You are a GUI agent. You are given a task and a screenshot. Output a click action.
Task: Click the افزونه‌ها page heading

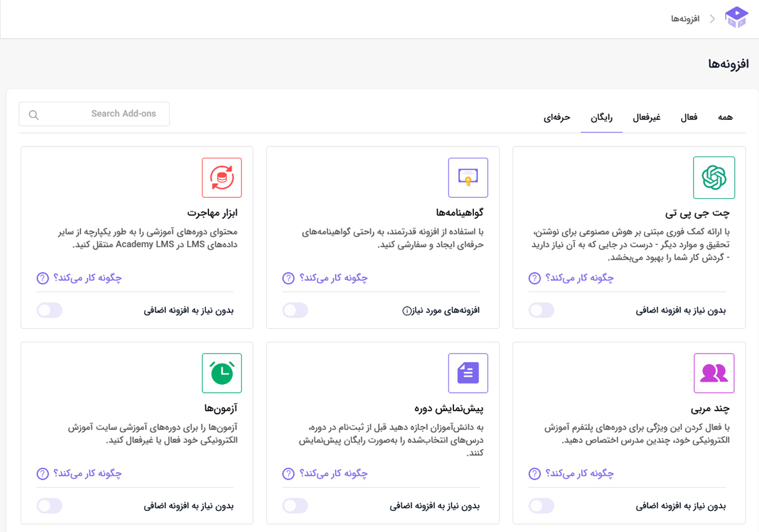[x=728, y=64]
